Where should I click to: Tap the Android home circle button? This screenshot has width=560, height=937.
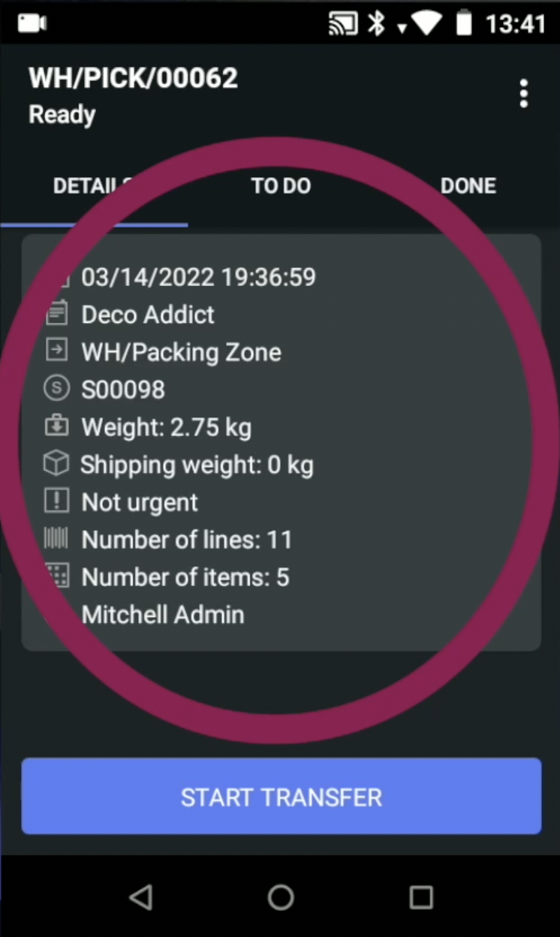point(281,896)
